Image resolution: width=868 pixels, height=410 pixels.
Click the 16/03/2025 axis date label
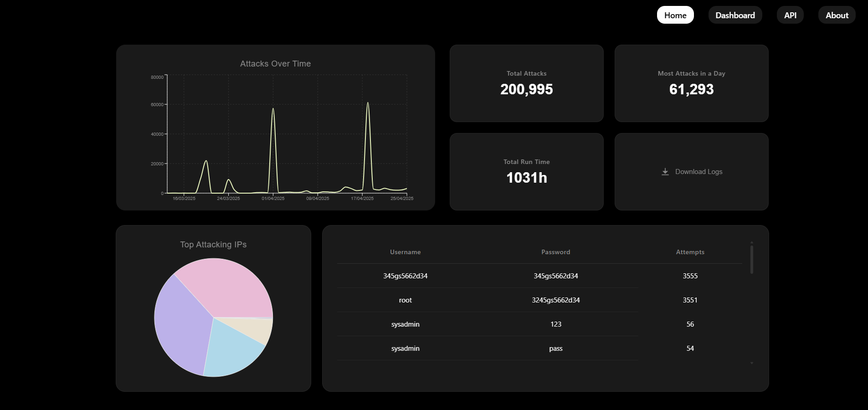[x=184, y=198]
